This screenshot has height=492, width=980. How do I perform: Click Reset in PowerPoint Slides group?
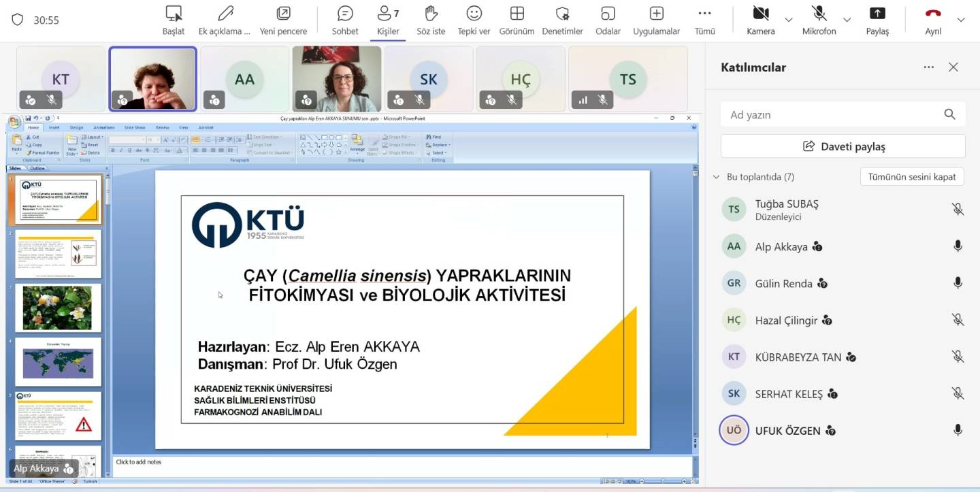(x=91, y=145)
